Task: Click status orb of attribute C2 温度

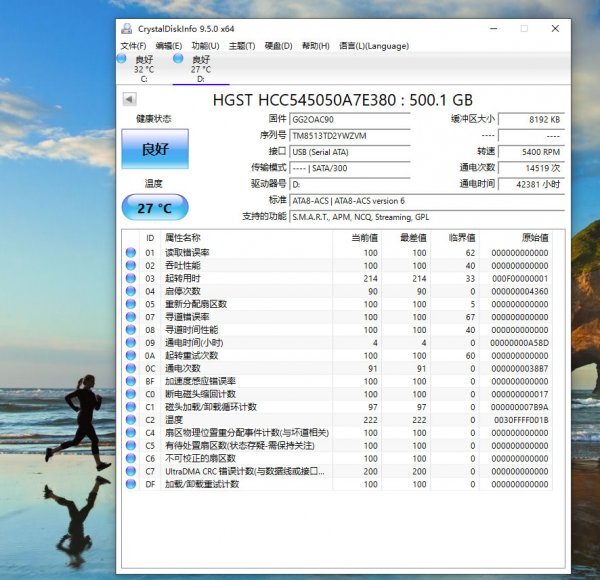Action: point(131,420)
